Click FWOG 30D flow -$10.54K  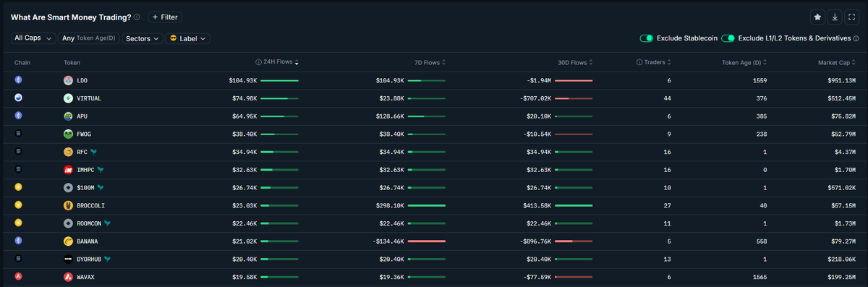click(x=537, y=134)
